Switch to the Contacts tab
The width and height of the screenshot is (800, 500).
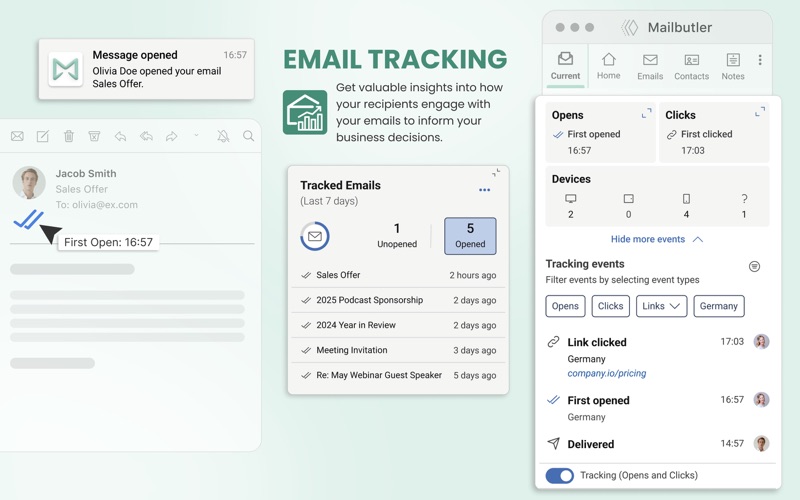692,66
